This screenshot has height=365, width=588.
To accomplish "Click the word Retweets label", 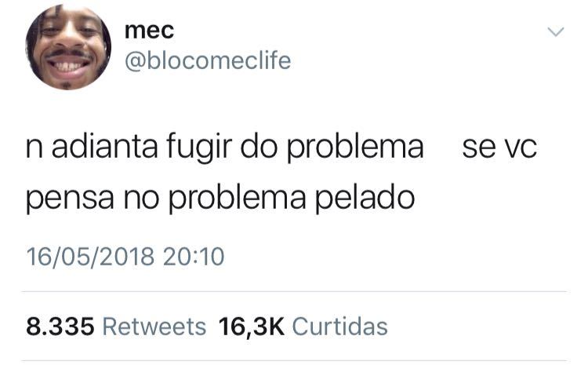I will coord(154,327).
